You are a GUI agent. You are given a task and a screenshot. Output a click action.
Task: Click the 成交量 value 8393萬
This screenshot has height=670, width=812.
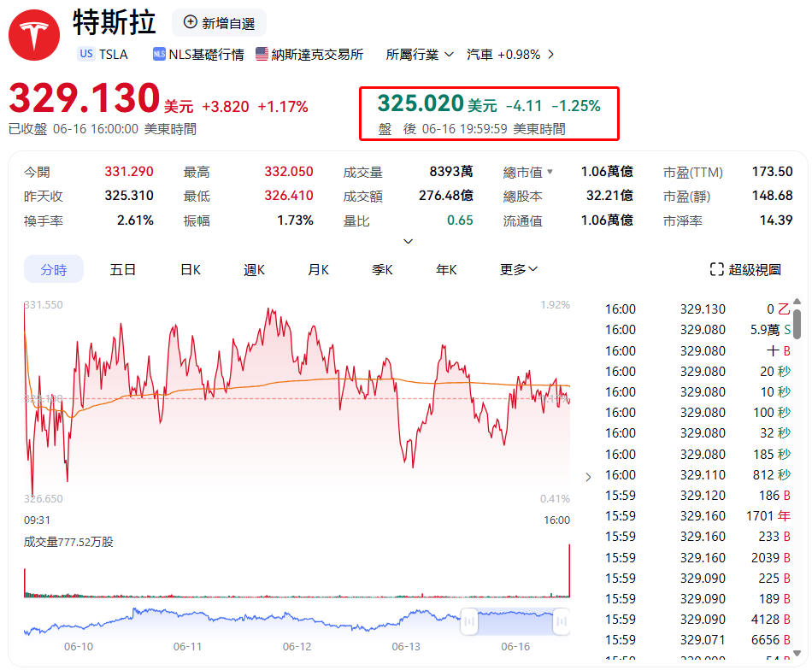coord(451,172)
